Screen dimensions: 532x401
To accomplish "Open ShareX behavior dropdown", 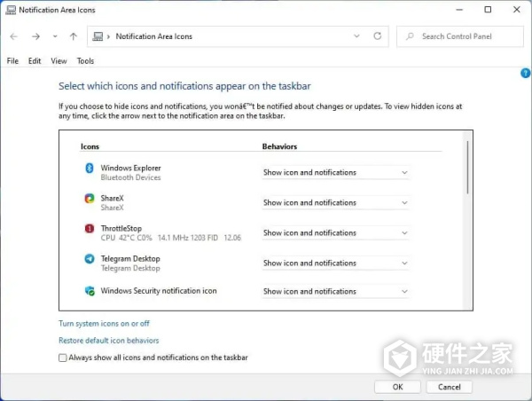I will [x=335, y=203].
